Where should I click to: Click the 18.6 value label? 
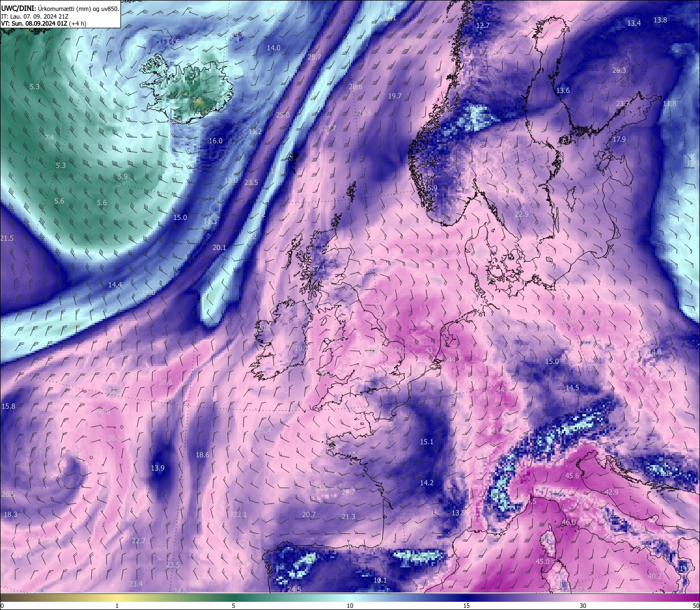202,455
